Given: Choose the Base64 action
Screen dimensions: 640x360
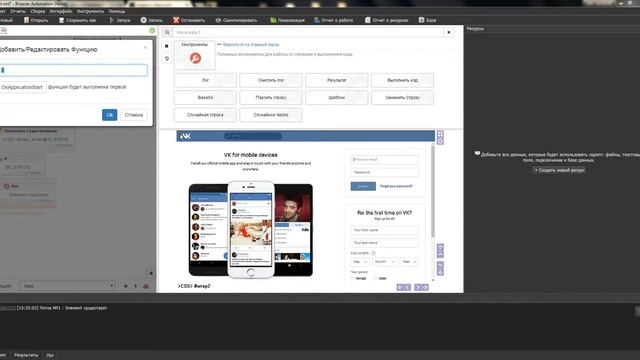Looking at the screenshot, I should click(x=205, y=98).
